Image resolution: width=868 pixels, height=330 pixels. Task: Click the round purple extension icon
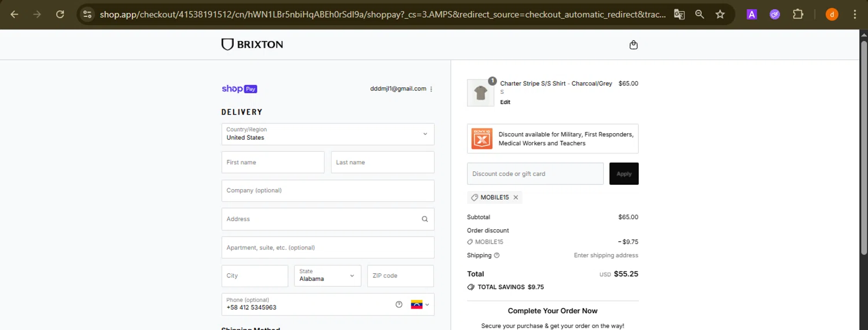point(775,14)
